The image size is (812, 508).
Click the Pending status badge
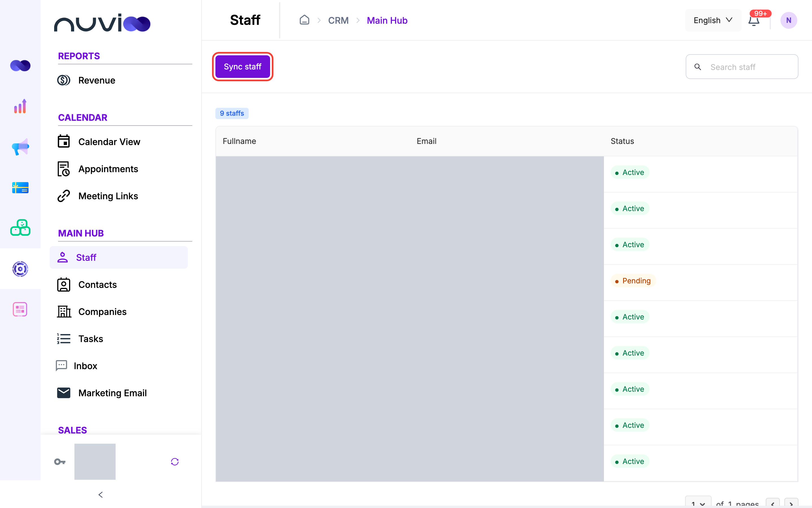(x=633, y=281)
